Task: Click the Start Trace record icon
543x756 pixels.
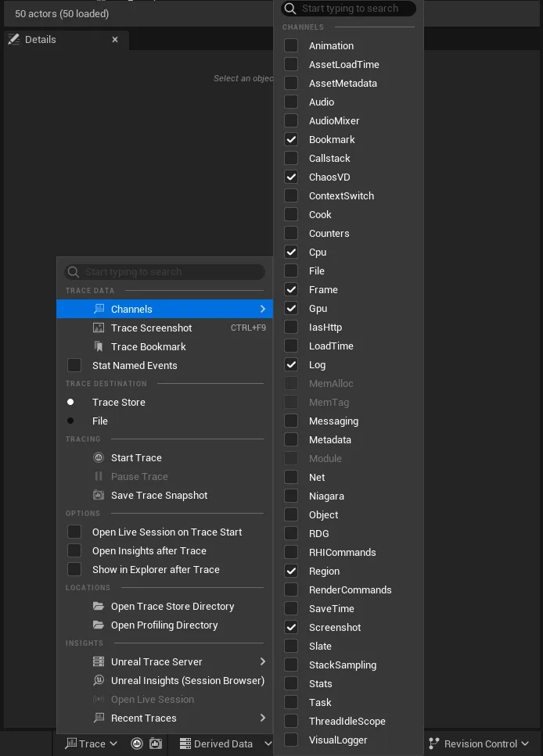Action: 99,457
